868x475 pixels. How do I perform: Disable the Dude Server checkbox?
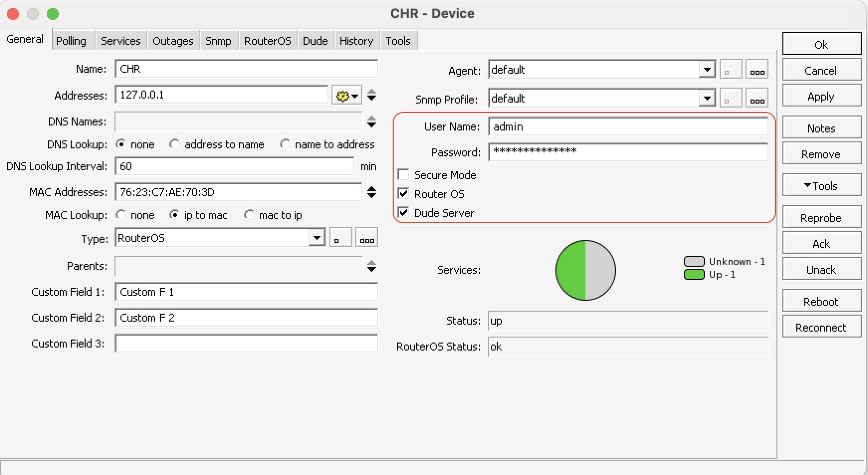coord(403,213)
